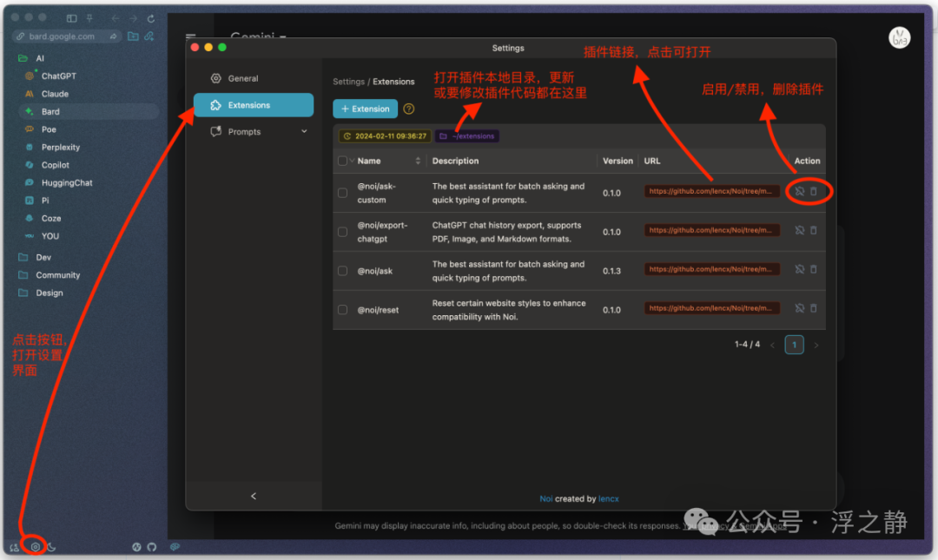This screenshot has height=560, width=938.
Task: Open the selection dropdown arrow beside header checkbox
Action: click(x=352, y=161)
